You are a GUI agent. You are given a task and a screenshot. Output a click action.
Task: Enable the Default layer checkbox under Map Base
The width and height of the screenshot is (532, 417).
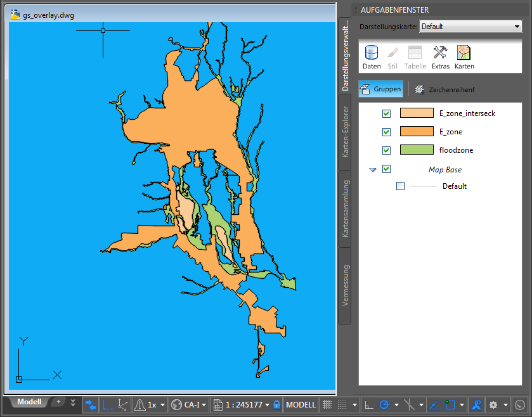click(400, 186)
